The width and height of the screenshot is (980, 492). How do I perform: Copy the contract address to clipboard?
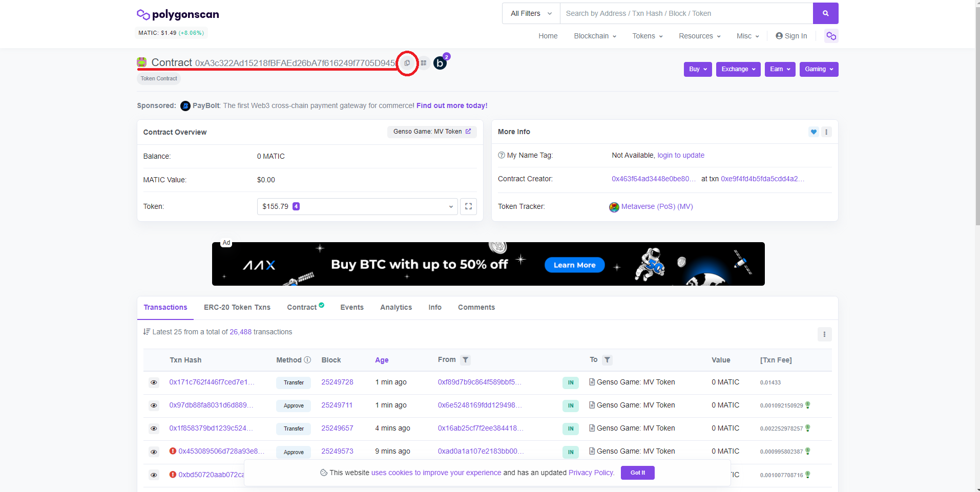pyautogui.click(x=407, y=63)
